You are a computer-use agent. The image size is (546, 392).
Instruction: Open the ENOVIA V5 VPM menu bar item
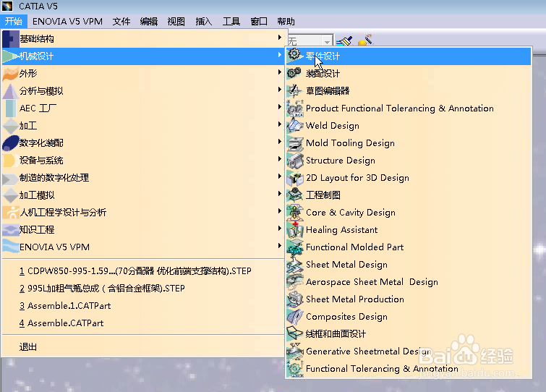pyautogui.click(x=67, y=22)
